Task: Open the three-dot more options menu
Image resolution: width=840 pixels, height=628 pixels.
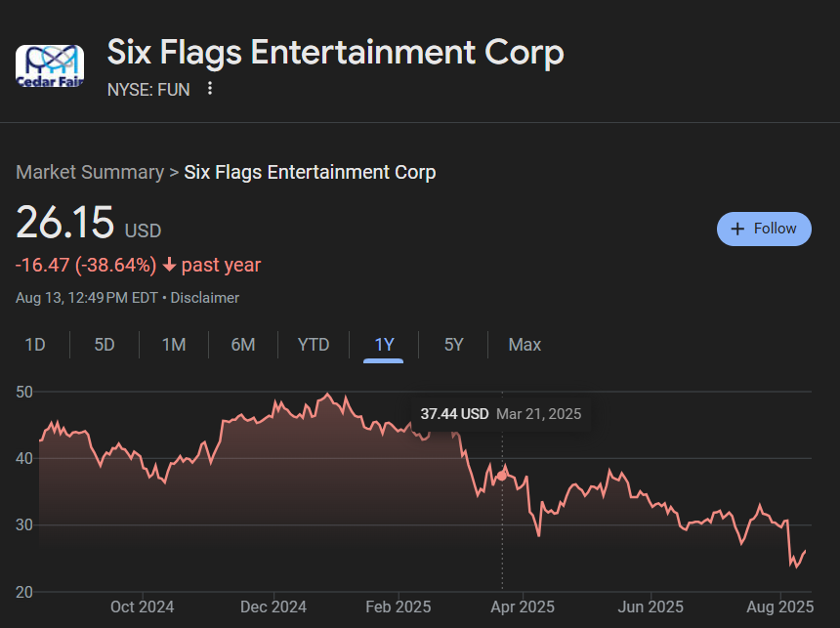Action: 210,89
